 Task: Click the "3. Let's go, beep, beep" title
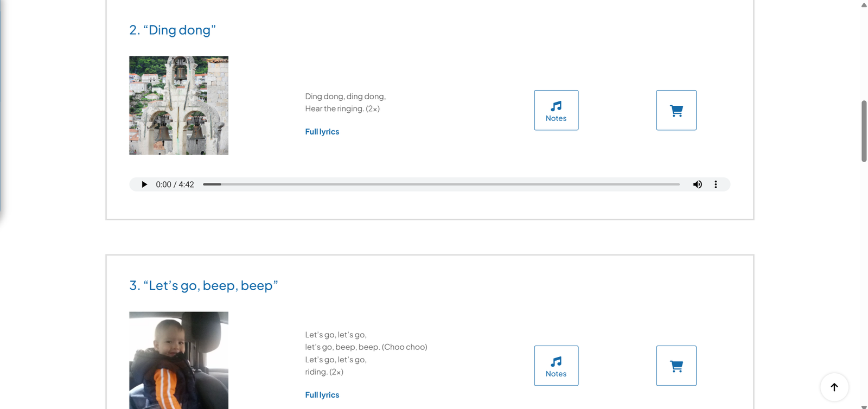203,285
